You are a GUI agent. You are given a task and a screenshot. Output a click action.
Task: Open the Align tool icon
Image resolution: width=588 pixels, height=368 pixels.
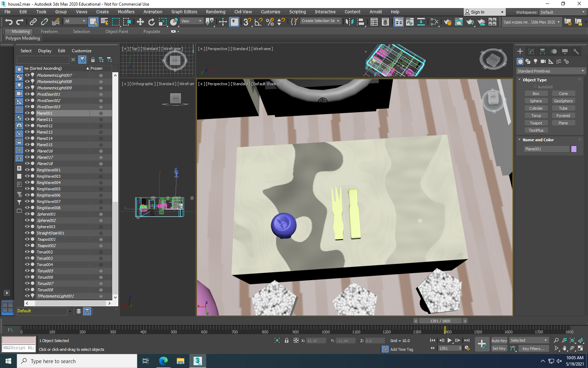coord(360,22)
